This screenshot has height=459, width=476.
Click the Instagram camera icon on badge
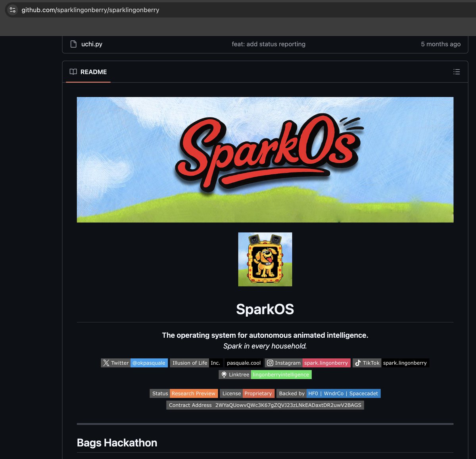pyautogui.click(x=270, y=363)
